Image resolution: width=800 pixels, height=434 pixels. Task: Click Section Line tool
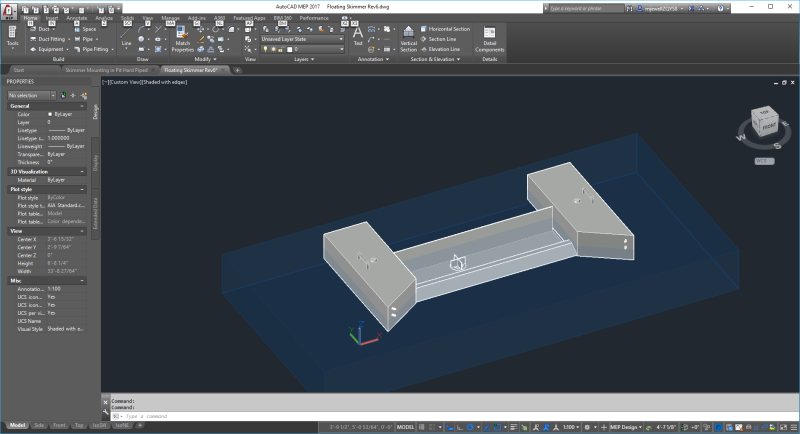[x=438, y=39]
